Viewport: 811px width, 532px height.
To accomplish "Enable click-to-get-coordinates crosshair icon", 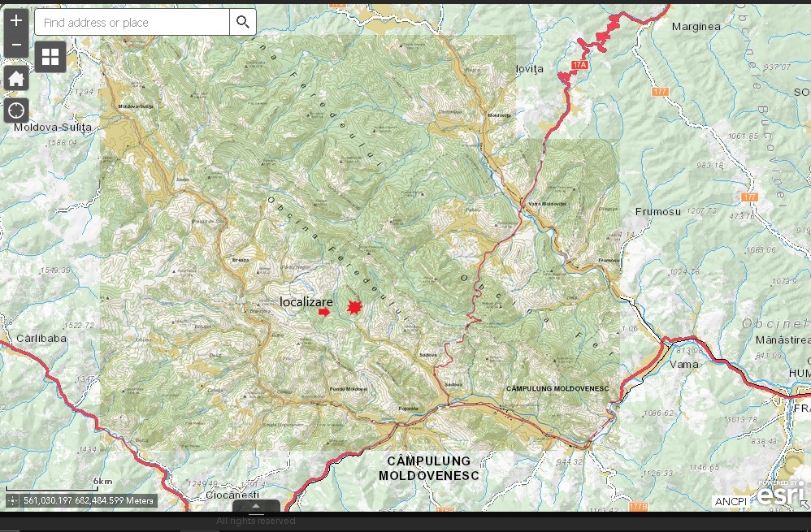I will (x=13, y=501).
